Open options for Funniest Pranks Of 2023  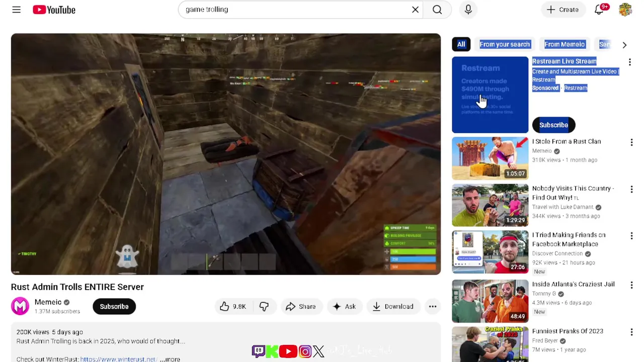click(x=631, y=332)
